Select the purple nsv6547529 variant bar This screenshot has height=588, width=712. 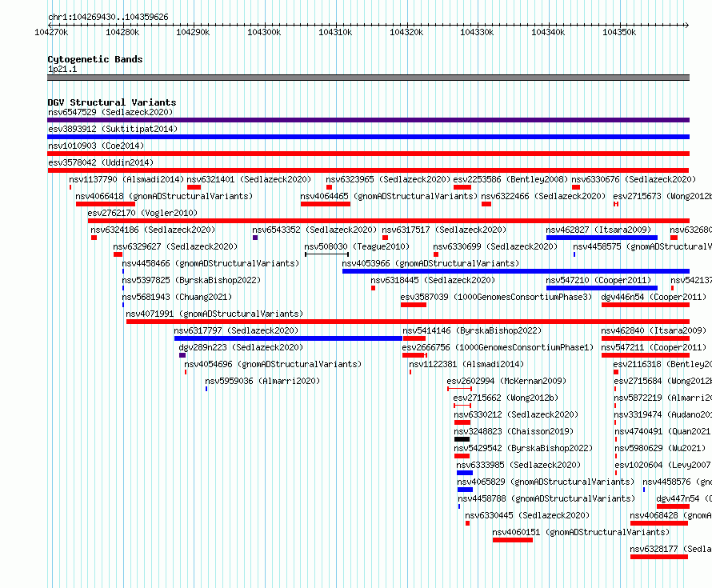pos(368,120)
